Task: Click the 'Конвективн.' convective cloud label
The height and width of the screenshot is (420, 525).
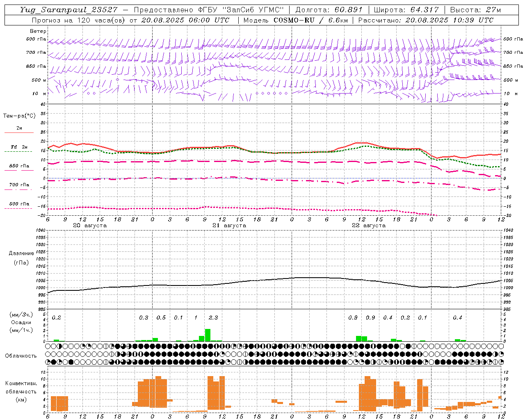Action: click(21, 383)
